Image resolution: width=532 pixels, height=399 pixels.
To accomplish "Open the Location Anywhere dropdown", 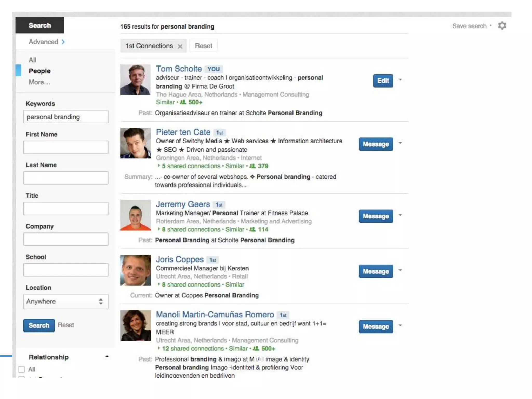I will 66,301.
